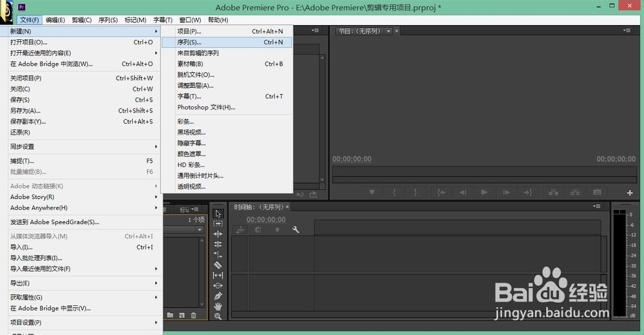The image size is (644, 335).
Task: Open the timeline panel menu
Action: coord(597,206)
